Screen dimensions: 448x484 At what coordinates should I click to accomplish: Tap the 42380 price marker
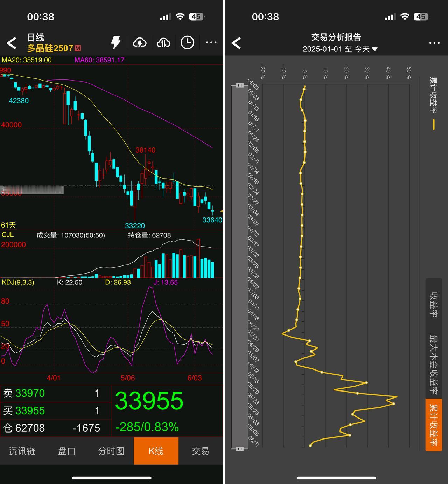pos(19,101)
